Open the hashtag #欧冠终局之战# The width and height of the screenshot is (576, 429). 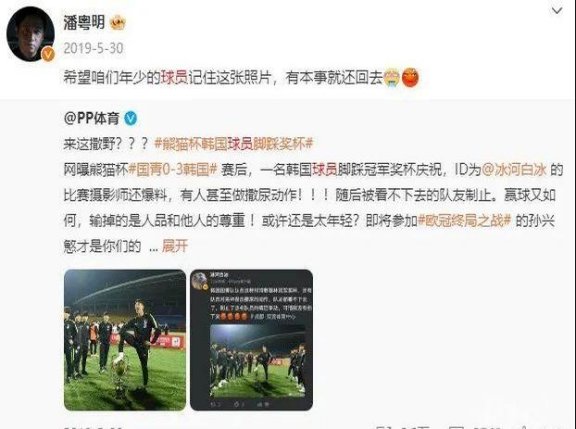pyautogui.click(x=464, y=220)
